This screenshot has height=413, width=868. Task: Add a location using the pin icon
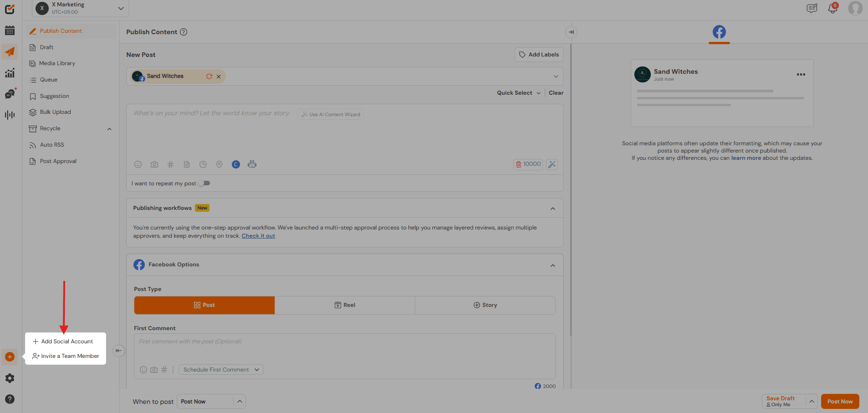click(x=220, y=164)
